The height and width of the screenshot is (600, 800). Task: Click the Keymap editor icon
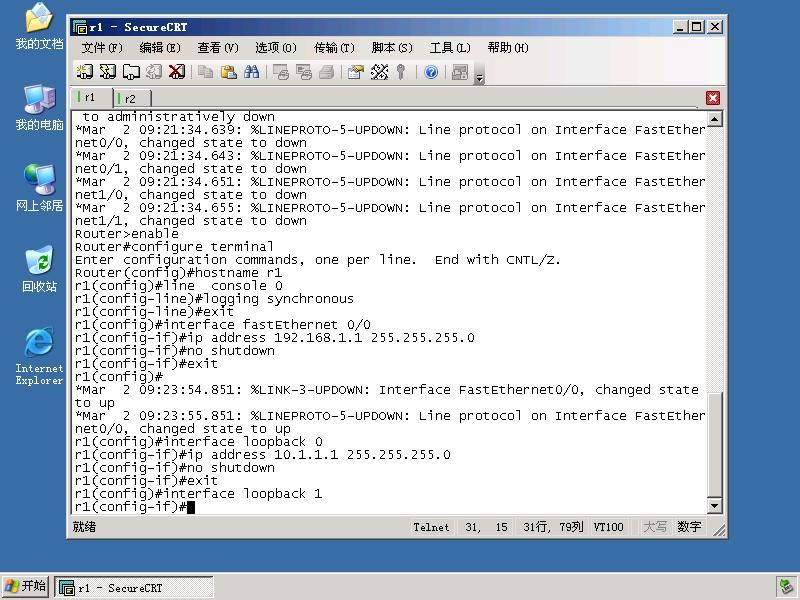point(379,72)
